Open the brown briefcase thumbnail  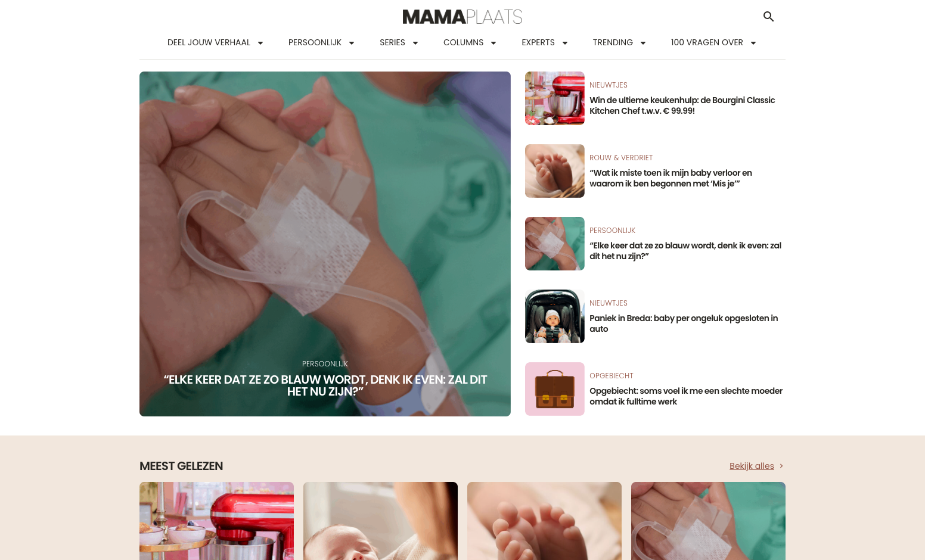tap(555, 389)
